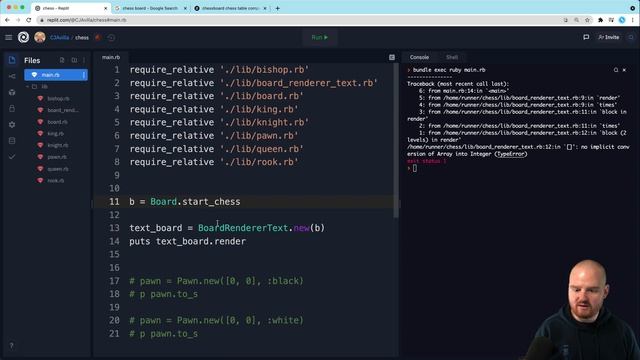Open main.rb row options menu
The width and height of the screenshot is (640, 360).
click(x=84, y=75)
